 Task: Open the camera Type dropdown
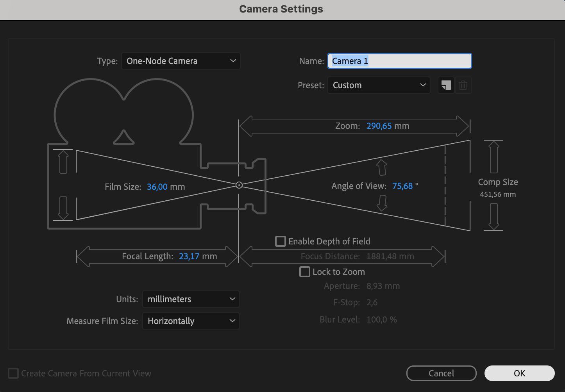181,61
